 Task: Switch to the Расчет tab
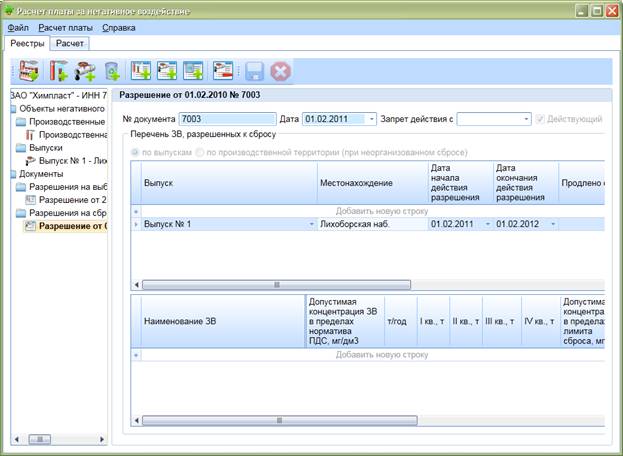click(70, 43)
